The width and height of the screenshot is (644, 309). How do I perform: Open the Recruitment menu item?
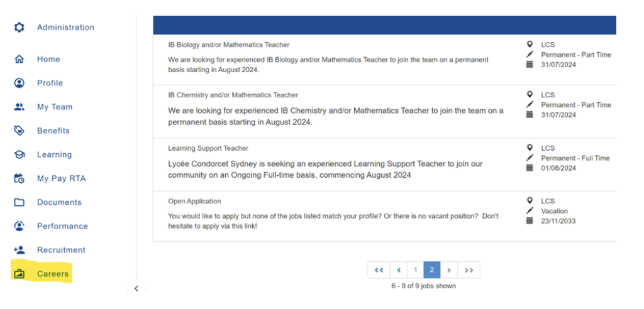pos(61,250)
